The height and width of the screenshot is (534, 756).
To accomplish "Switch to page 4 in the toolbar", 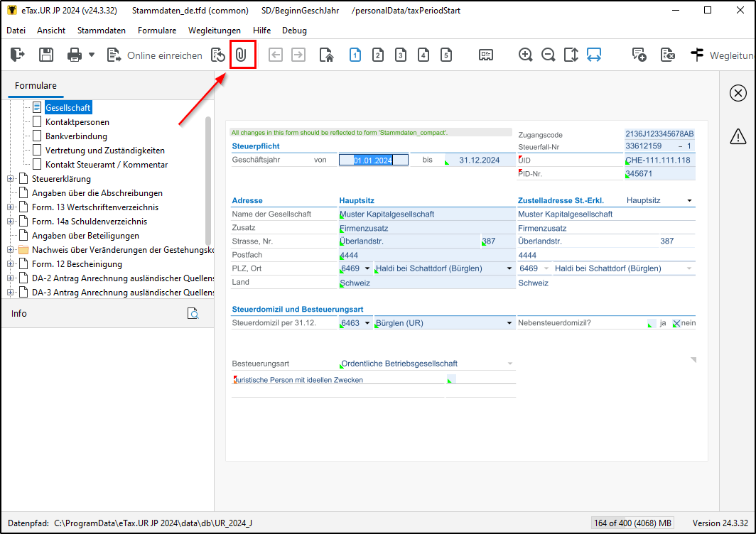I will point(423,55).
